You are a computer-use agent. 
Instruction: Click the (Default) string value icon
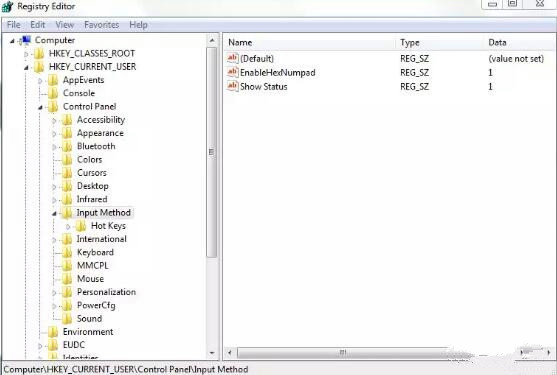233,58
